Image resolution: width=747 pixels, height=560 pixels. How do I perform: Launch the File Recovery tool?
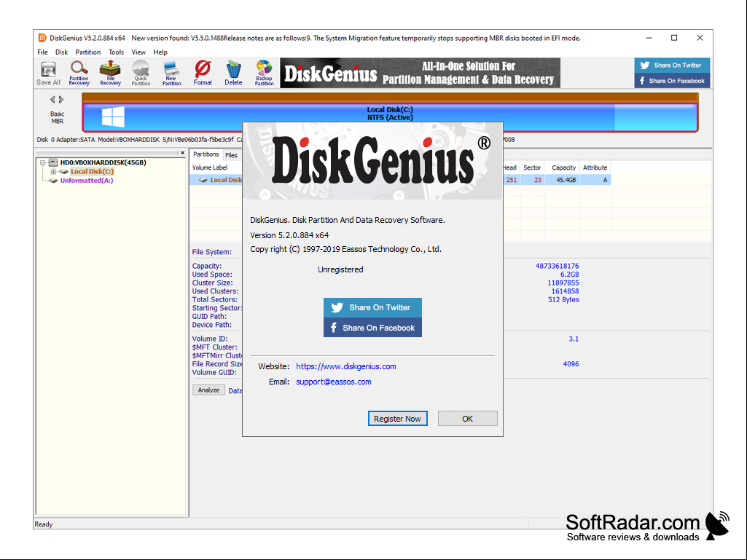110,74
